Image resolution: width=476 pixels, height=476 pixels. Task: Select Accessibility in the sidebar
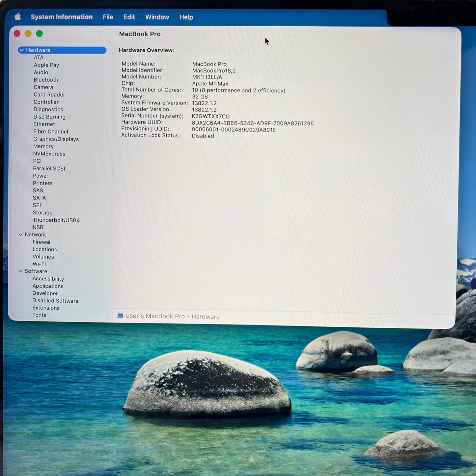point(48,279)
